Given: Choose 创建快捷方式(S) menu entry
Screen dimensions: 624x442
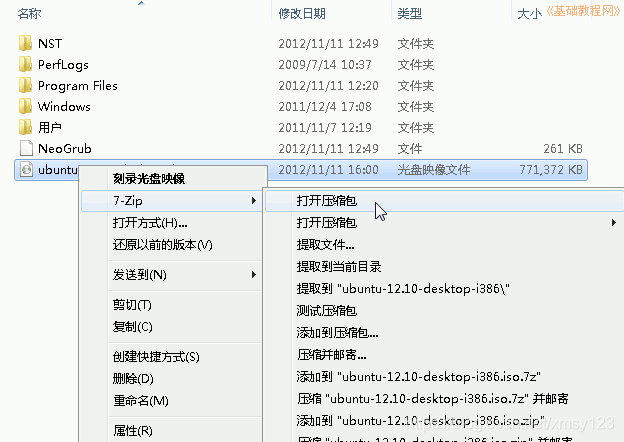Looking at the screenshot, I should [x=156, y=356].
